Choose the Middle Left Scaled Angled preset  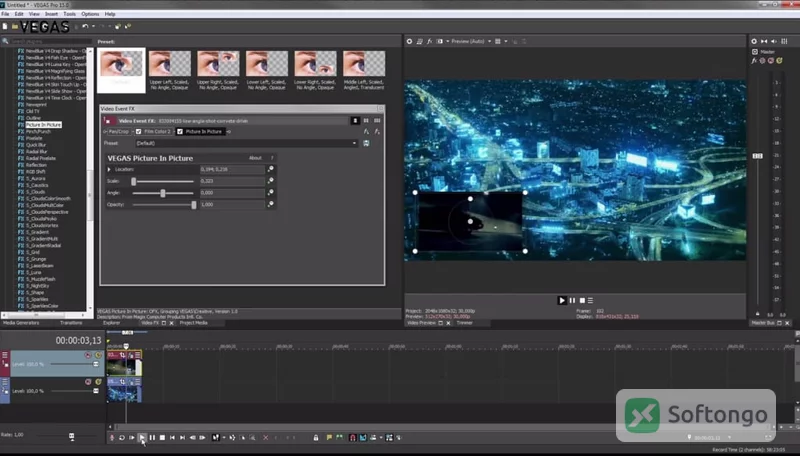click(x=364, y=70)
